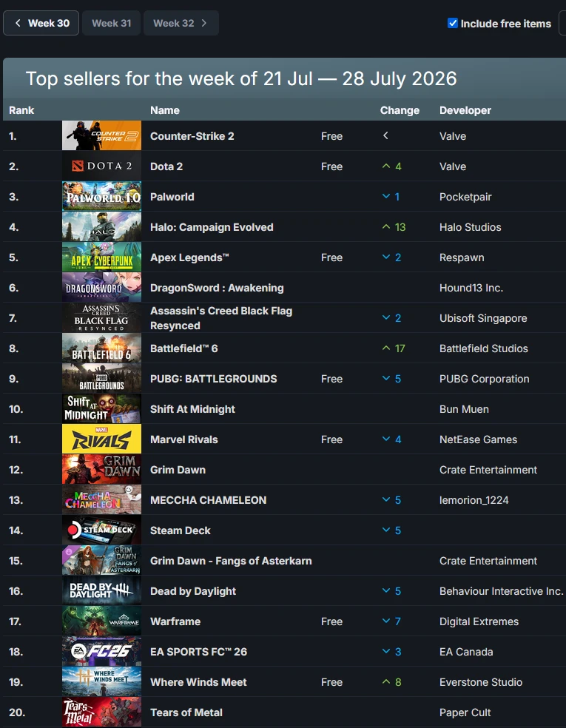The image size is (566, 728).
Task: Click the Paper Cult developer name
Action: point(465,712)
